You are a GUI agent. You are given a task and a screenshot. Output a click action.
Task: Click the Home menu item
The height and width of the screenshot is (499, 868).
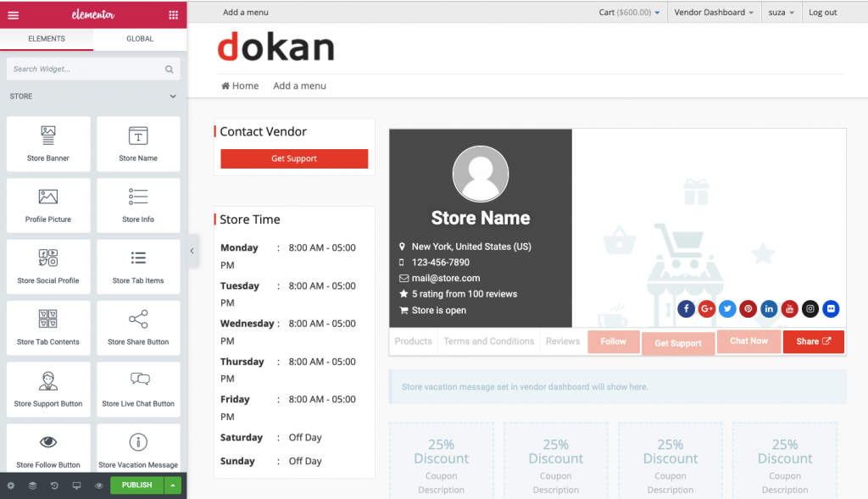tap(240, 86)
